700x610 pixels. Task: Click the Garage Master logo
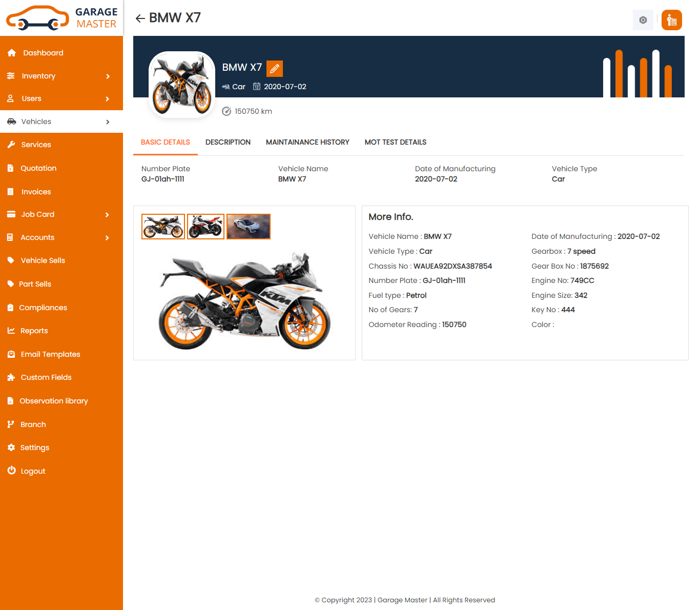coord(61,18)
